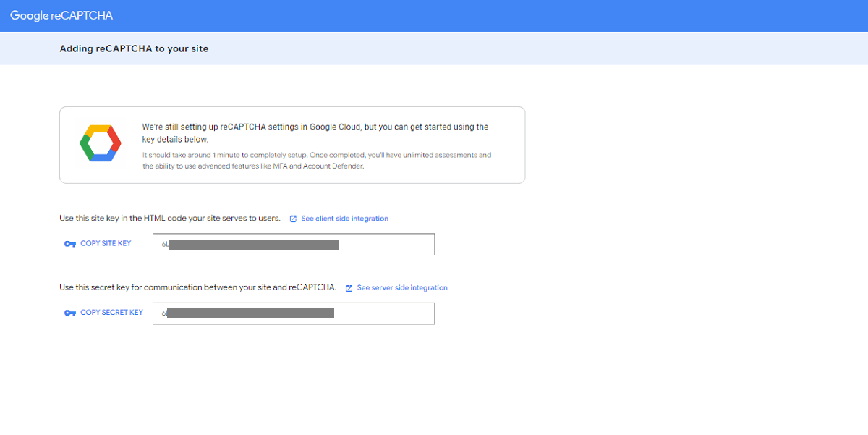This screenshot has width=868, height=435.
Task: Click the "Use this site key" instruction text
Action: 170,219
